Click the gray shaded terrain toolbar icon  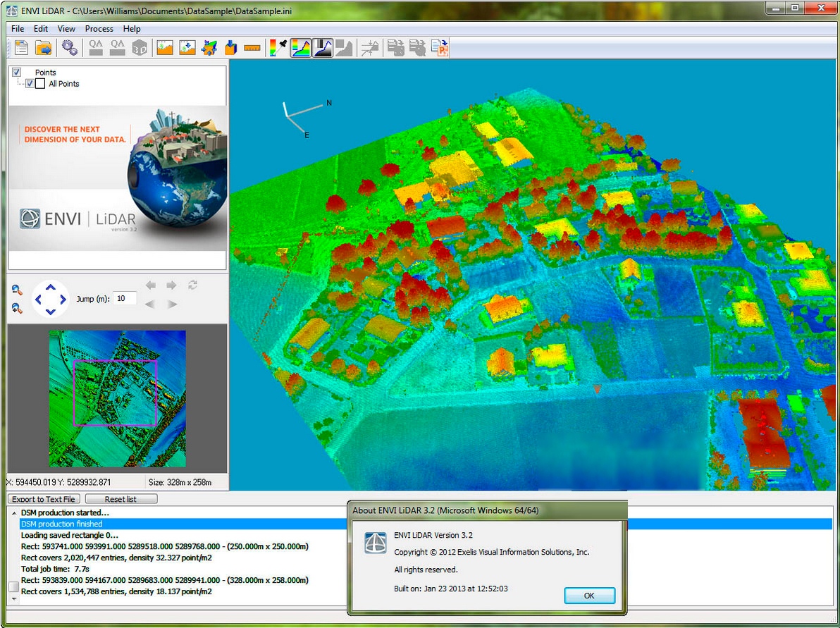pos(344,48)
